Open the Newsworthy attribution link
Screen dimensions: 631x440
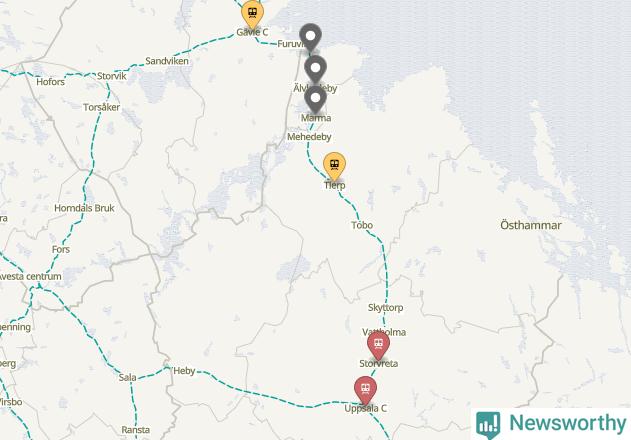click(x=551, y=424)
